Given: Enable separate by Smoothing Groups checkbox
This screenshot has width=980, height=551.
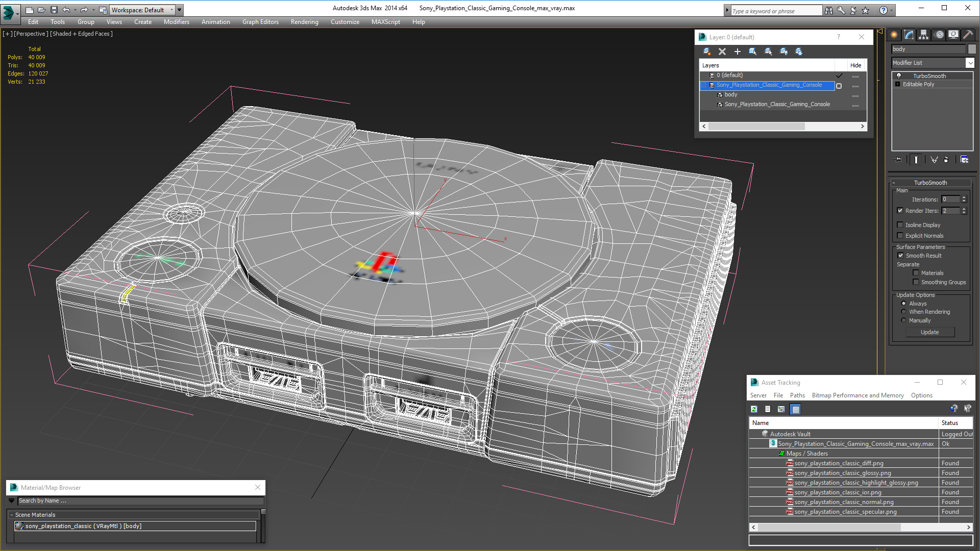Looking at the screenshot, I should (916, 282).
